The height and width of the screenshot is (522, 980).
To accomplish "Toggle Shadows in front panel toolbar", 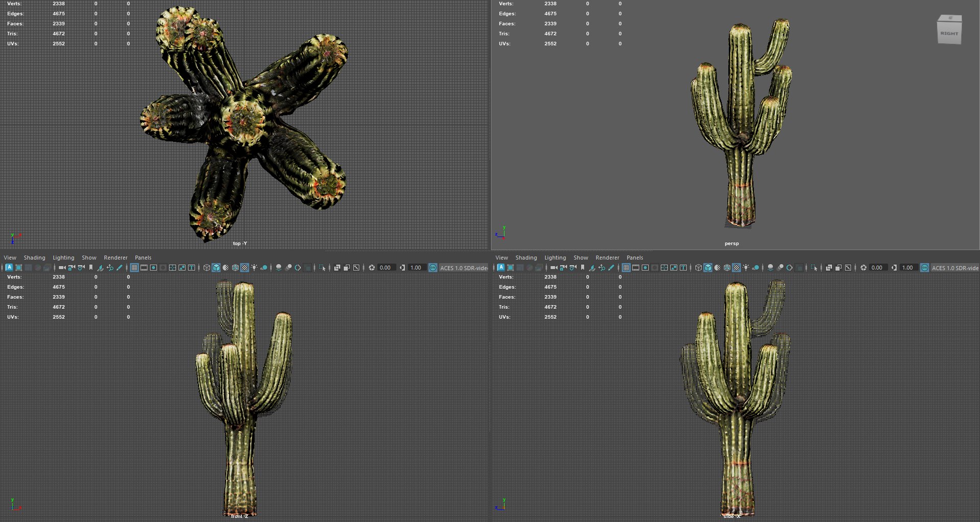I will (264, 267).
